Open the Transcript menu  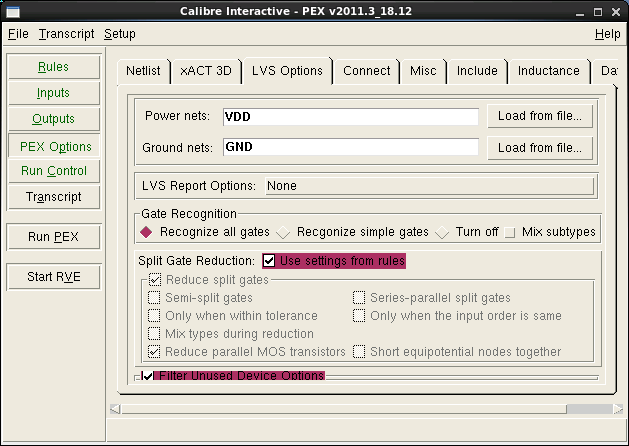pos(66,34)
